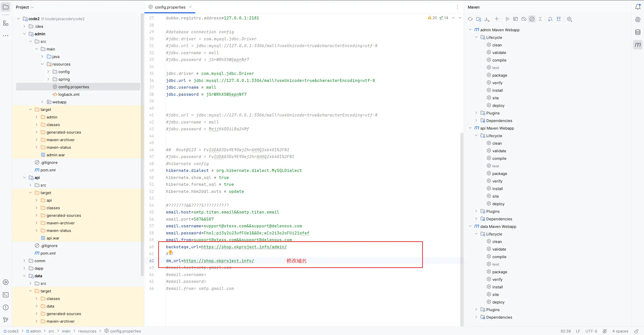
Task: Click the LF line separator widget
Action: click(578, 331)
